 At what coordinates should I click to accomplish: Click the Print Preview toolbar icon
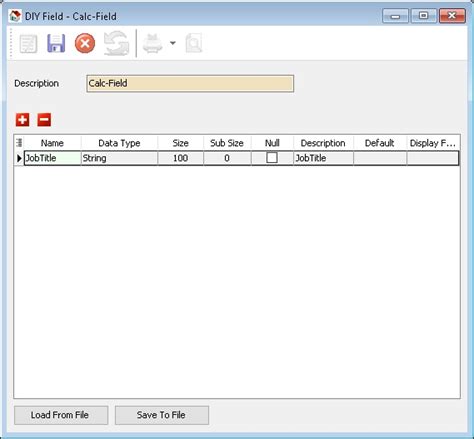194,43
